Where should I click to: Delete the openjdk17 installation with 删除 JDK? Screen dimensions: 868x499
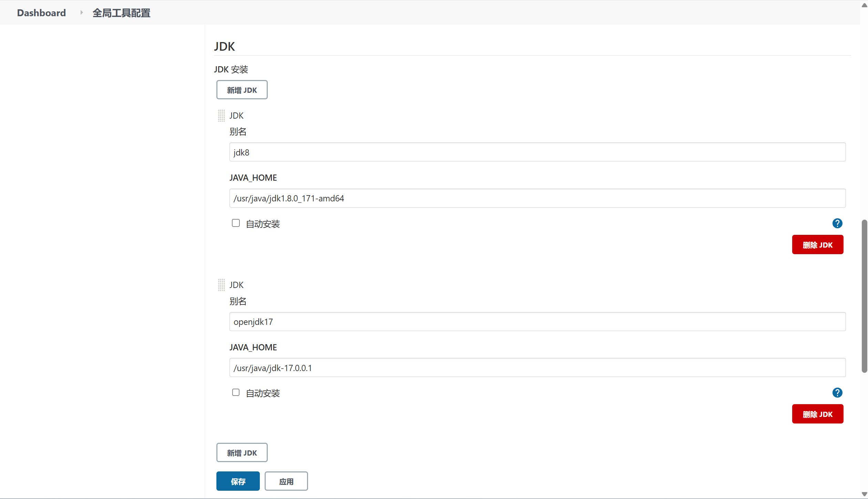point(817,414)
